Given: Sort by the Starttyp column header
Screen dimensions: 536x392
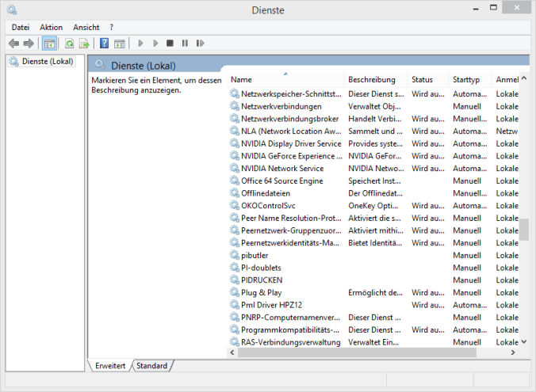Looking at the screenshot, I should [470, 79].
